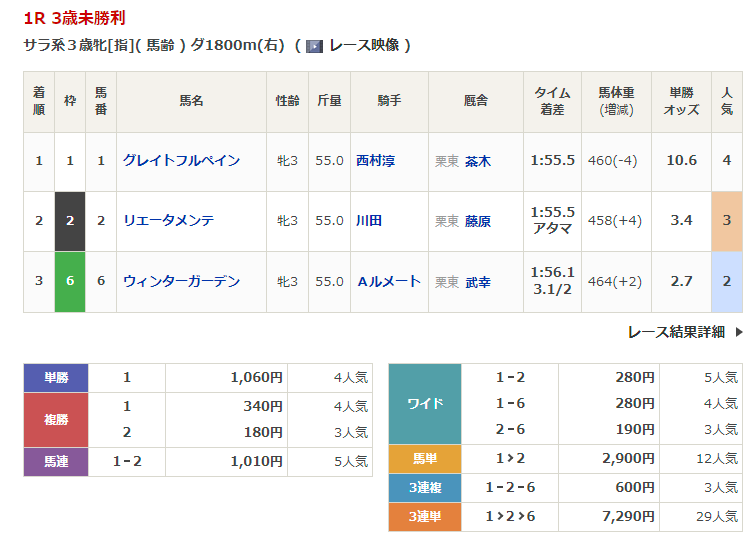Screen dimensions: 755x542
Task: Click the green frame number 6 box
Action: pos(70,282)
